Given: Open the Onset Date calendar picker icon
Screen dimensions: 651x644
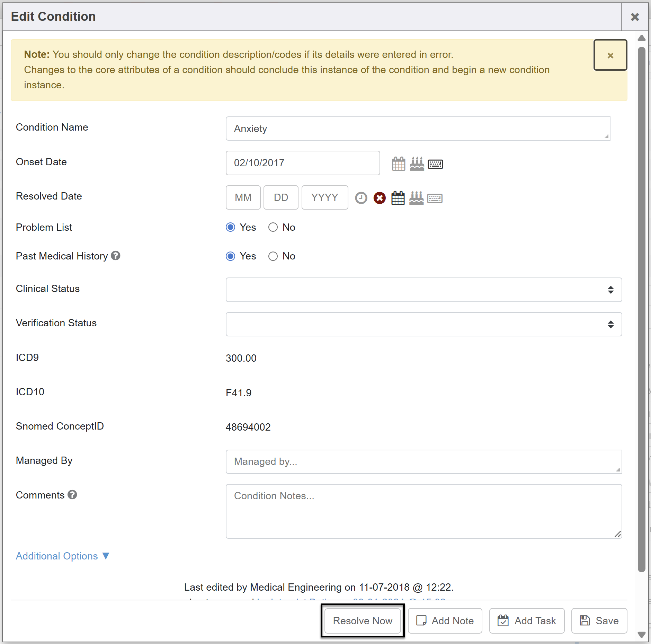Looking at the screenshot, I should click(x=398, y=164).
